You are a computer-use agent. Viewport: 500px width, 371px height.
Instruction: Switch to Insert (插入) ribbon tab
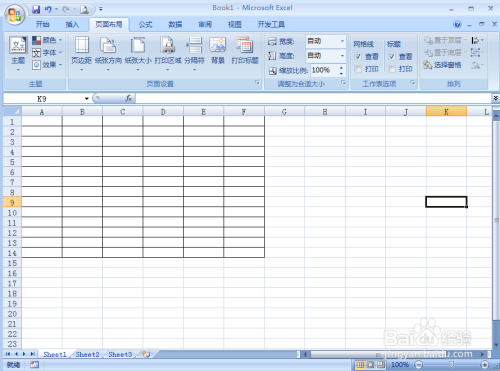click(x=72, y=24)
